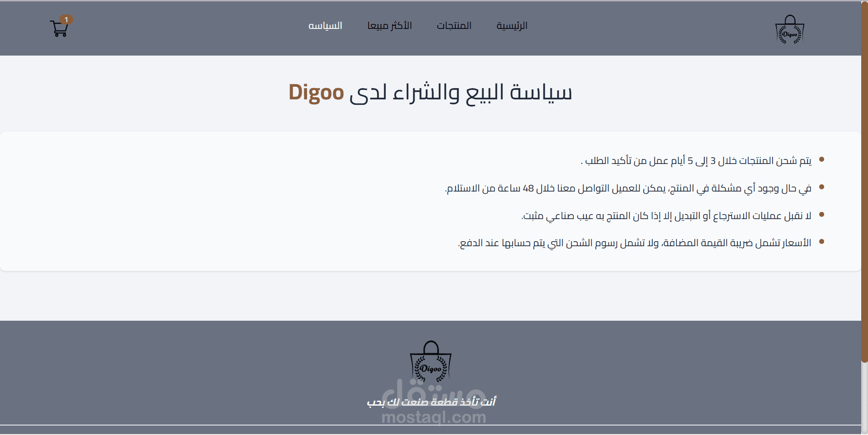Click the Digoo bag logo in header
868x435 pixels.
[790, 29]
